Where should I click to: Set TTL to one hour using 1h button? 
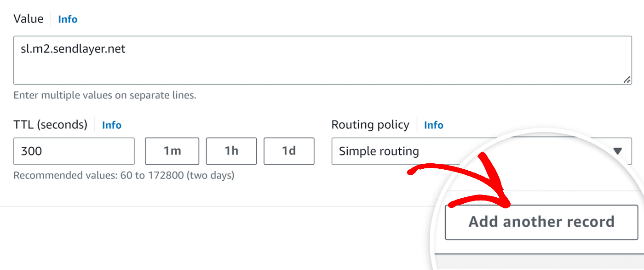coord(231,151)
